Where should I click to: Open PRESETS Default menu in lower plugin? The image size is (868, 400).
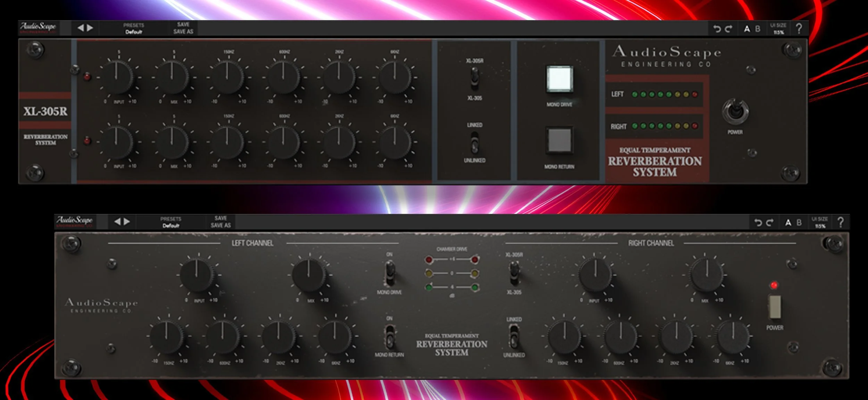coord(171,222)
